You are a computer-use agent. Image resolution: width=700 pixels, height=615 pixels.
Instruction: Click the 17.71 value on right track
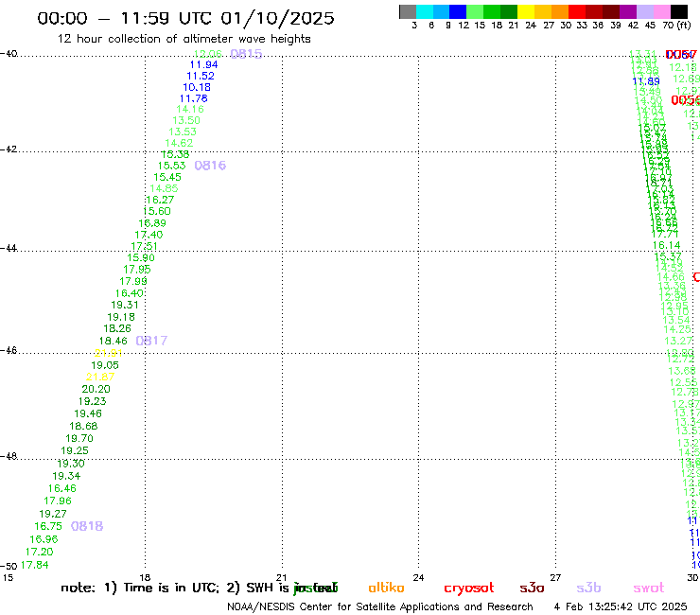tap(665, 234)
